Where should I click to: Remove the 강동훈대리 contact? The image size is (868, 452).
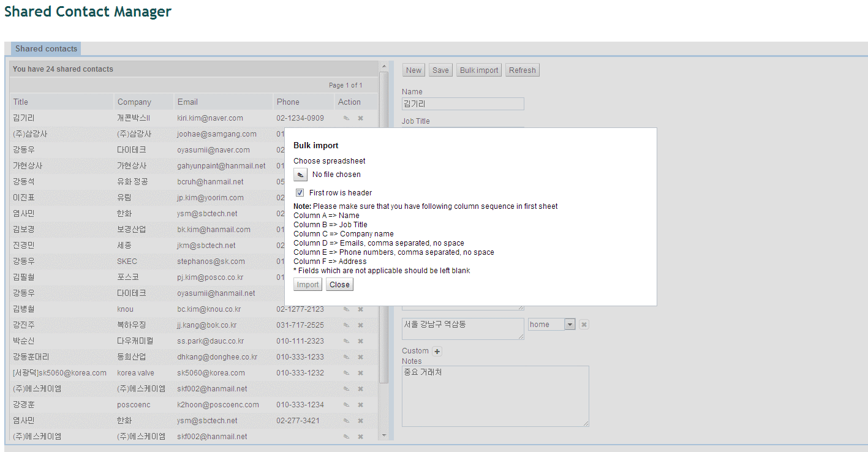[360, 356]
